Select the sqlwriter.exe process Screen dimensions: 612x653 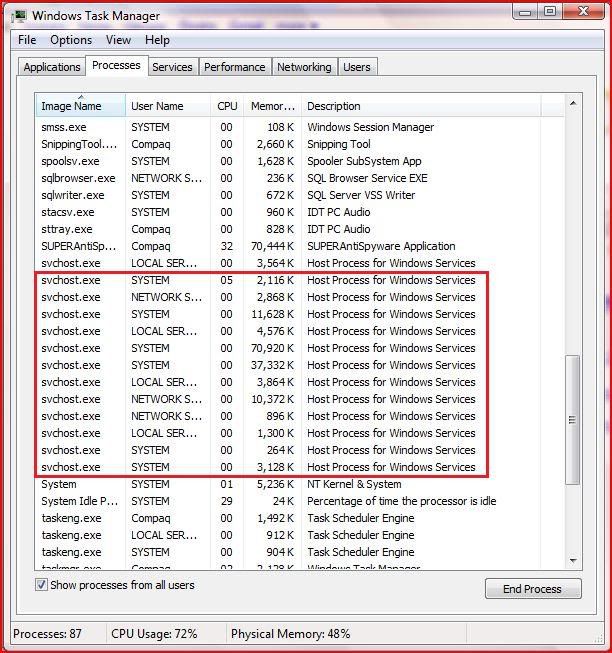(300, 195)
